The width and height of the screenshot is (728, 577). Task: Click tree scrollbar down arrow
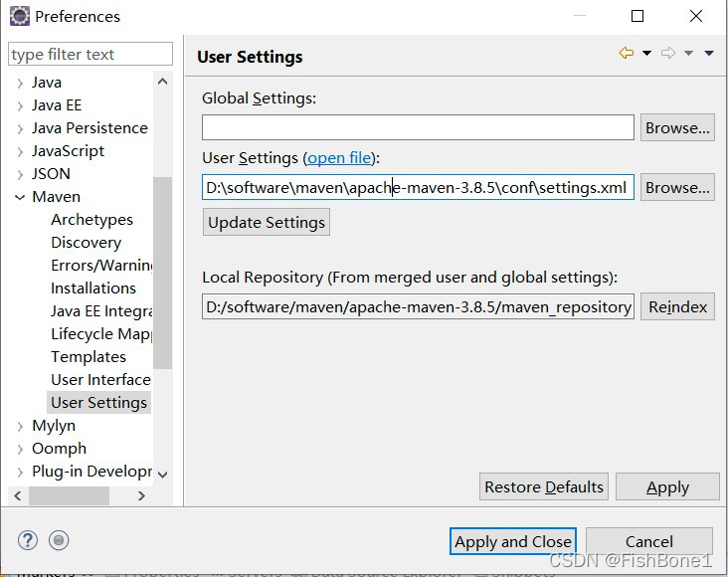click(162, 475)
